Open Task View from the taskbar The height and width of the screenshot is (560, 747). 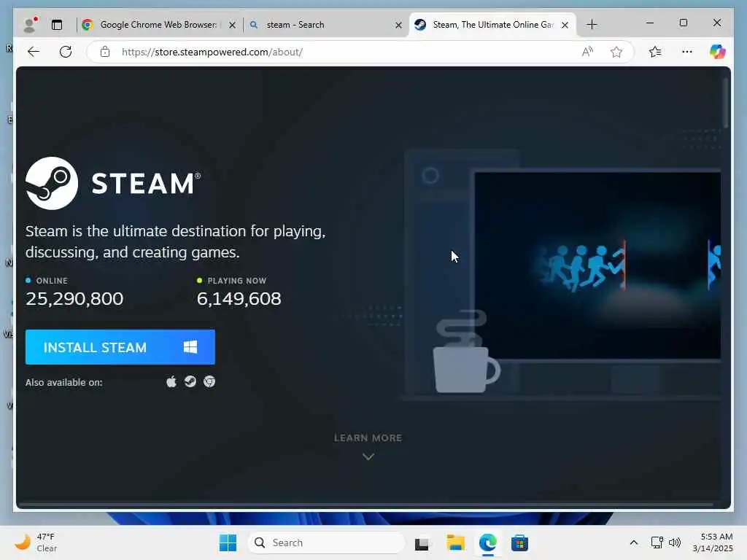click(x=422, y=543)
